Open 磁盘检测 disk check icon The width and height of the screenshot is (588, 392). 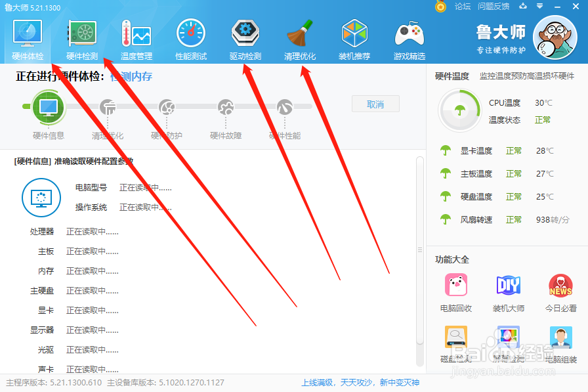pos(456,337)
